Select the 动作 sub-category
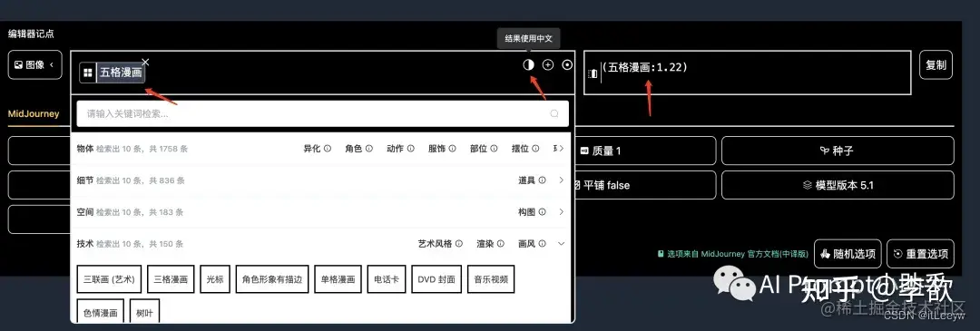Screen dimensions: 980x331 click(395, 149)
